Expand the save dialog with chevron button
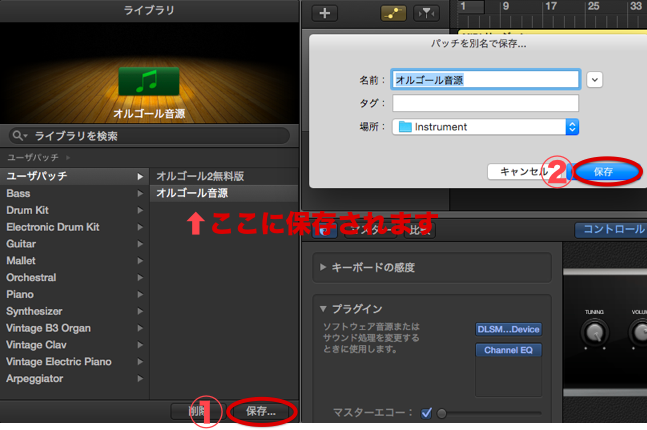Image resolution: width=647 pixels, height=430 pixels. [x=596, y=79]
